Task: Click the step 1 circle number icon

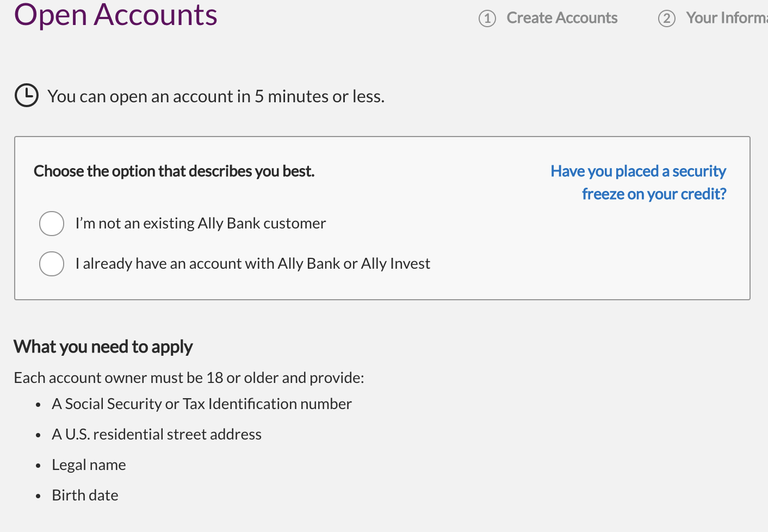Action: [487, 19]
